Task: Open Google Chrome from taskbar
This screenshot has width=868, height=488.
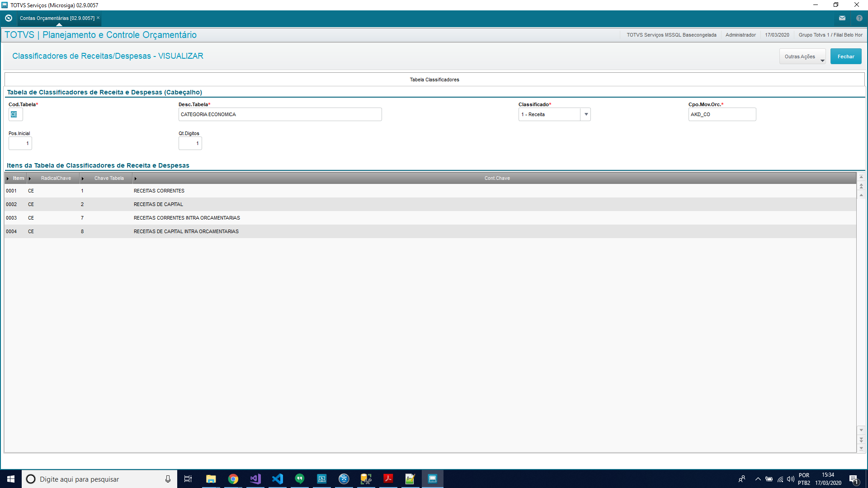Action: pyautogui.click(x=233, y=479)
